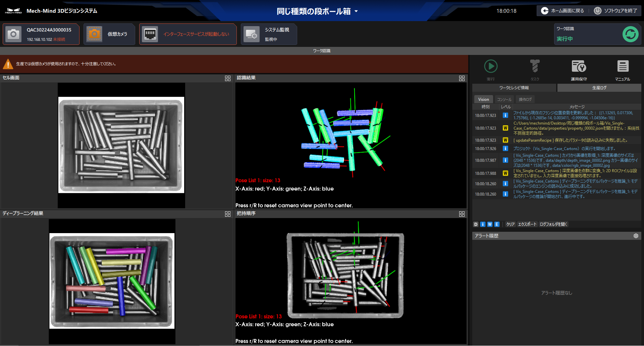The width and height of the screenshot is (644, 346).
Task: Click the 192.168.10.102 未接続 text
Action: (46, 40)
